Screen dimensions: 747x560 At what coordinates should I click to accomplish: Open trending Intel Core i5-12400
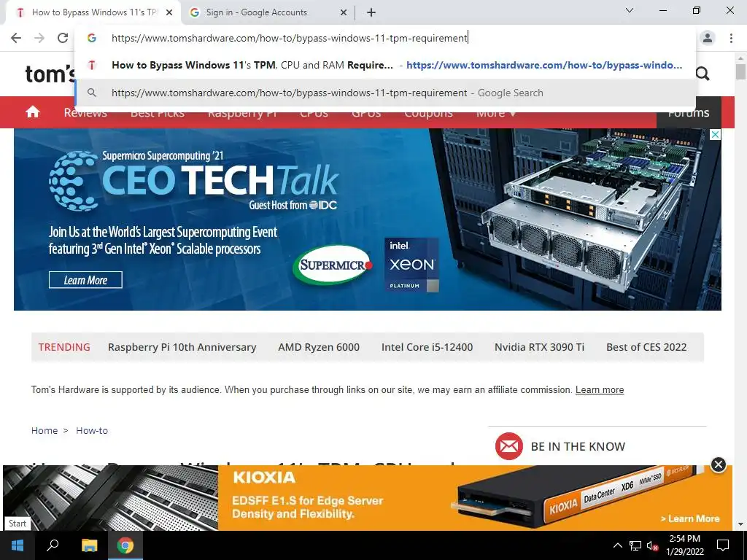tap(427, 347)
